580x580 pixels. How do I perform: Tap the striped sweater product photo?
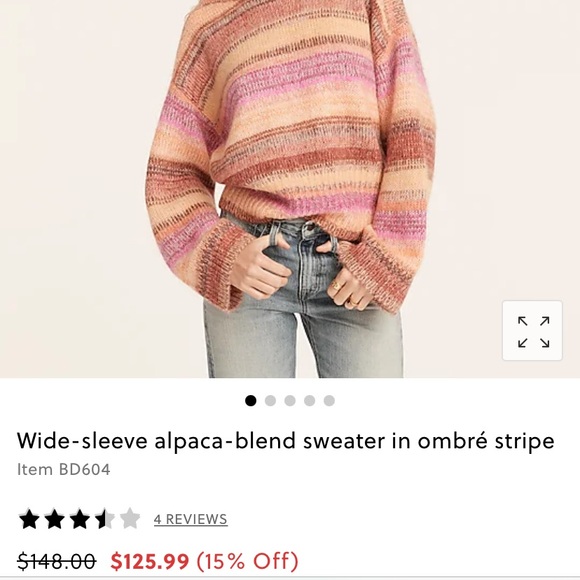290,148
